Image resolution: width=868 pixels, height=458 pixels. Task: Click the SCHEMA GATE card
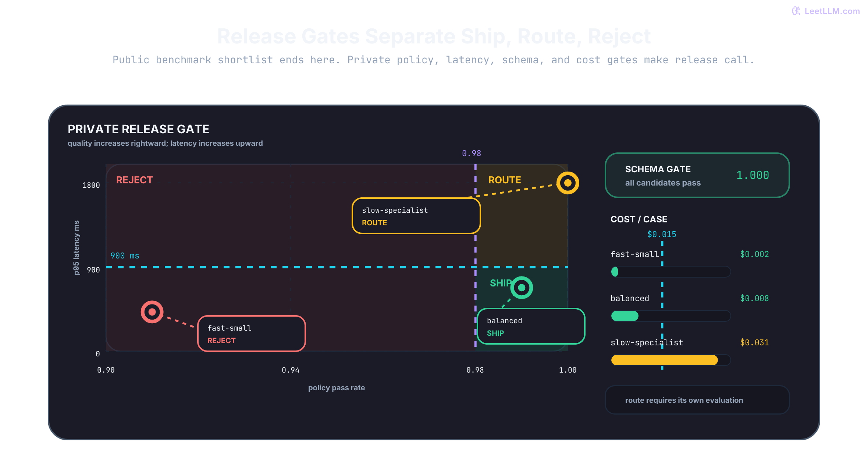click(x=697, y=175)
